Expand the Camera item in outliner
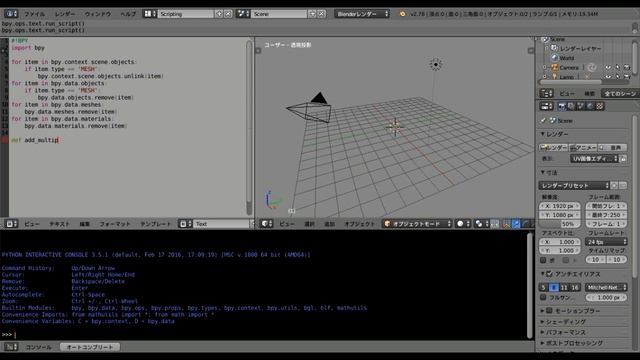Screen dimensions: 640x360 coord(544,67)
